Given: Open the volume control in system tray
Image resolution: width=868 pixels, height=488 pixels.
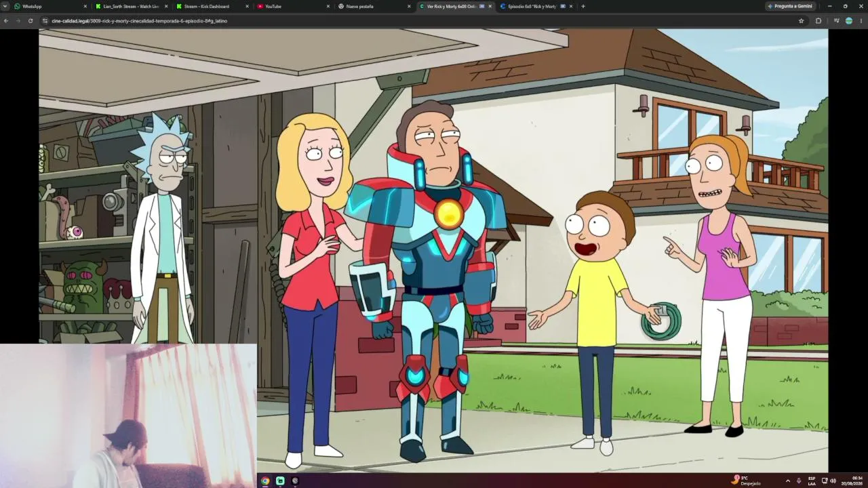Looking at the screenshot, I should click(x=833, y=481).
